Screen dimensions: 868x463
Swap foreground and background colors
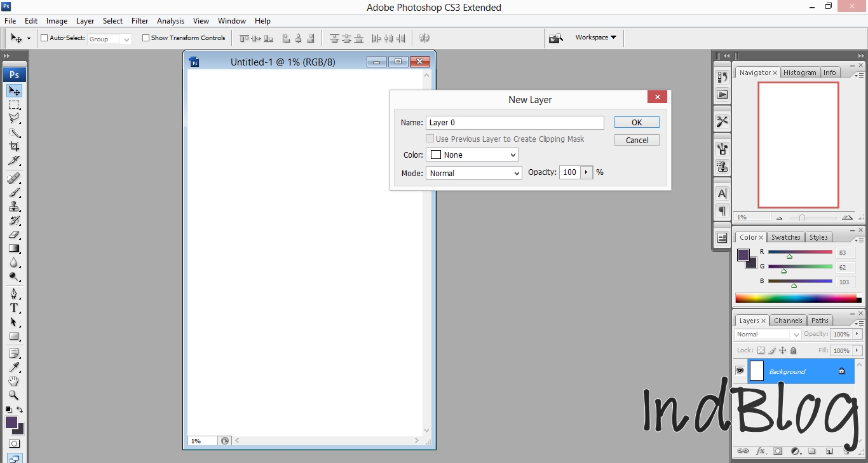click(x=20, y=410)
